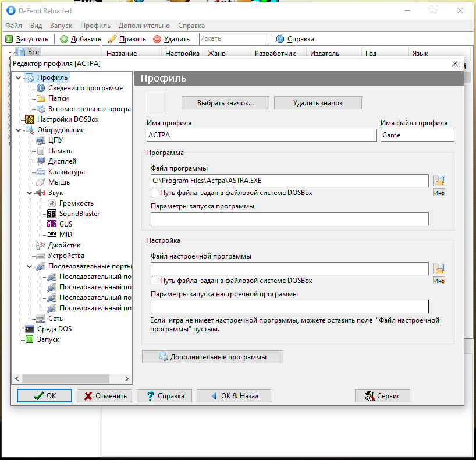Click the Удалить значок button
476x460 pixels.
click(318, 103)
